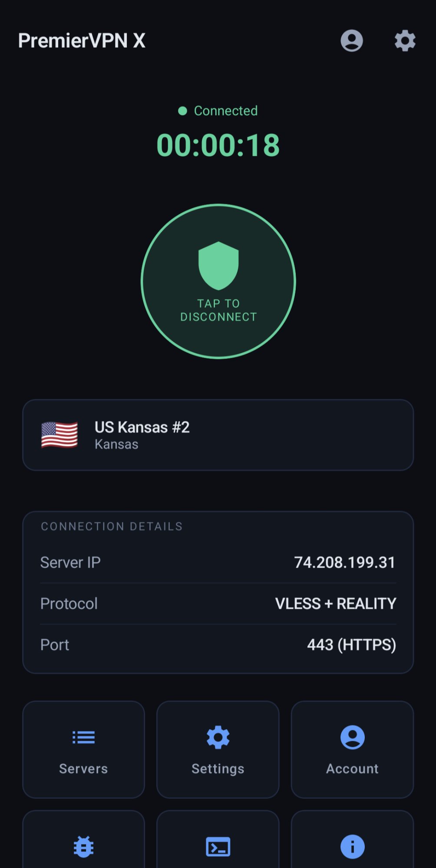Screen dimensions: 436x868
Task: Select the Servers list icon
Action: tap(83, 737)
